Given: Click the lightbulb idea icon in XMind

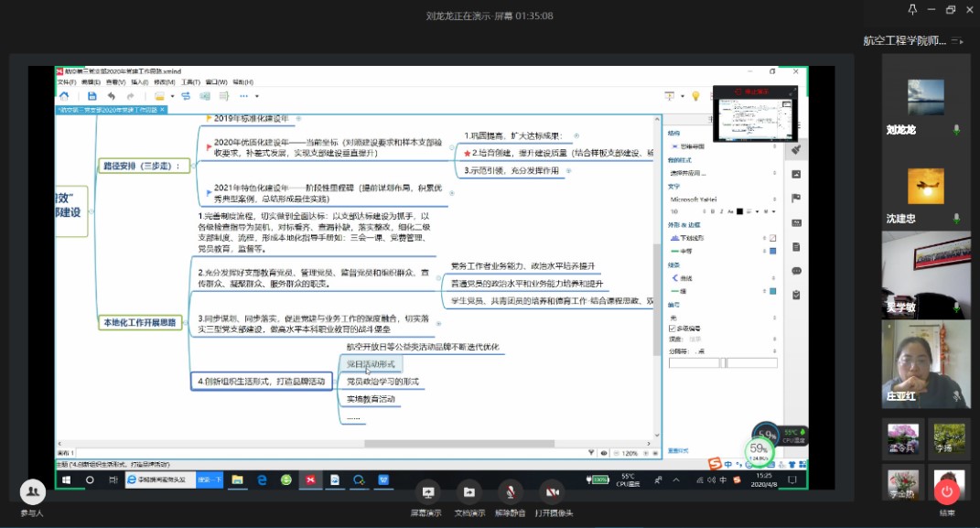Looking at the screenshot, I should [695, 96].
